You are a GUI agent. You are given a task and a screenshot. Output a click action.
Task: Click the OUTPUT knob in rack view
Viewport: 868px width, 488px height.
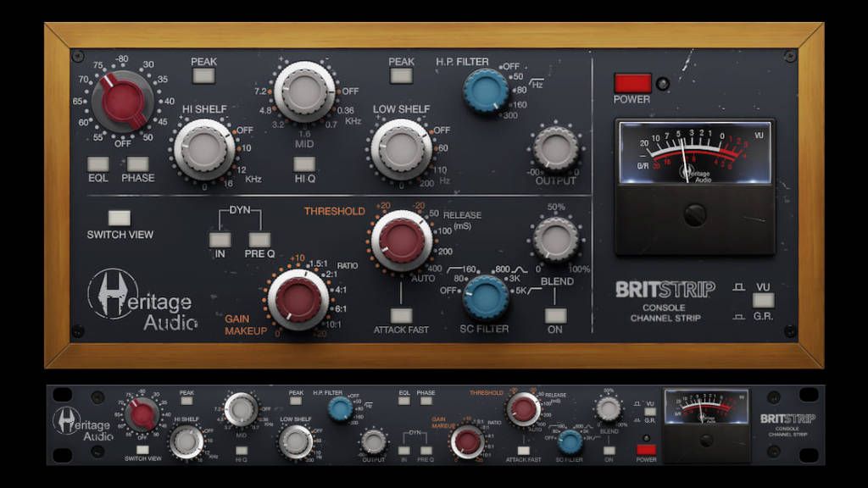click(x=374, y=441)
